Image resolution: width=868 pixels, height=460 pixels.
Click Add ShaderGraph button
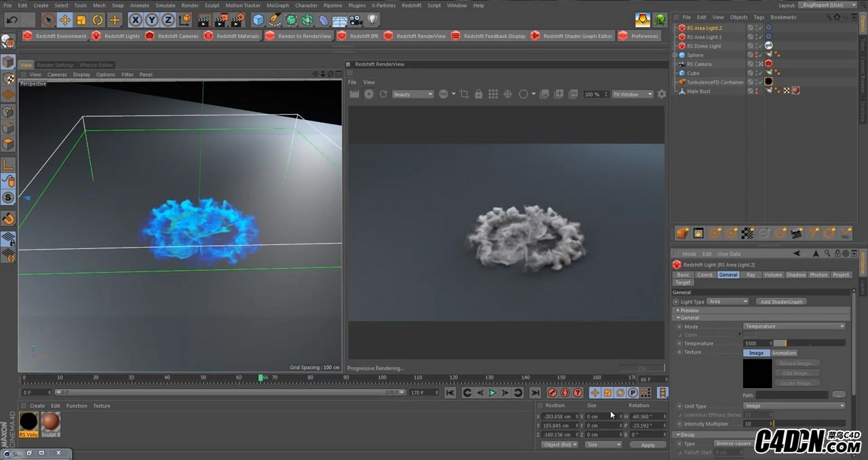[781, 301]
